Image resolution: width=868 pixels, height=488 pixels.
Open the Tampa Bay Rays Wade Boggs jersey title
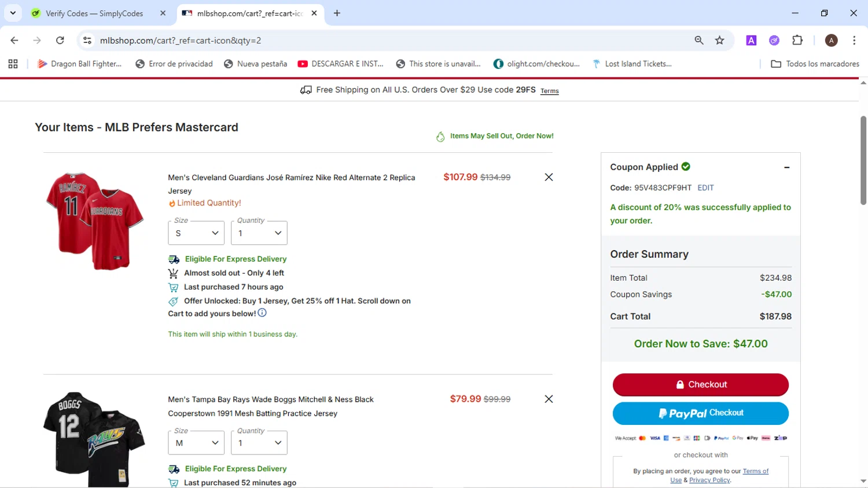pyautogui.click(x=271, y=406)
